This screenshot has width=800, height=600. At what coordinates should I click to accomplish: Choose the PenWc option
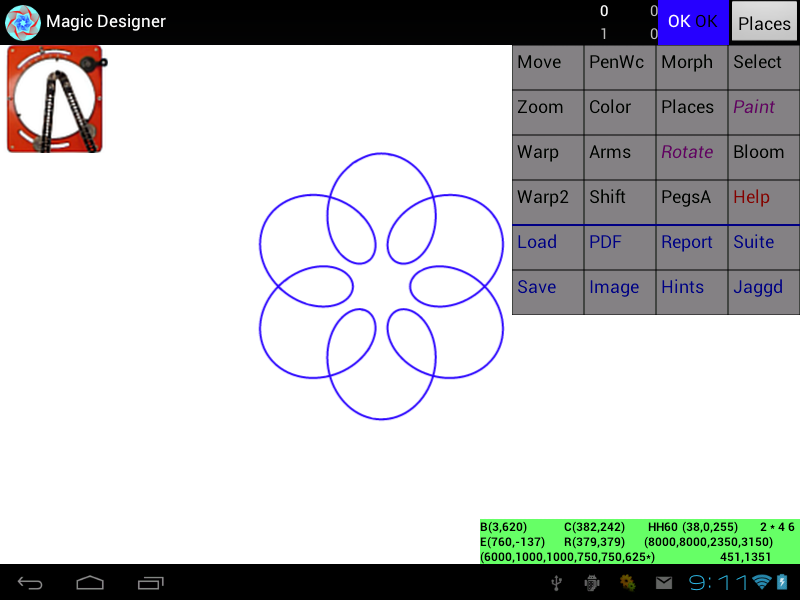click(x=619, y=67)
